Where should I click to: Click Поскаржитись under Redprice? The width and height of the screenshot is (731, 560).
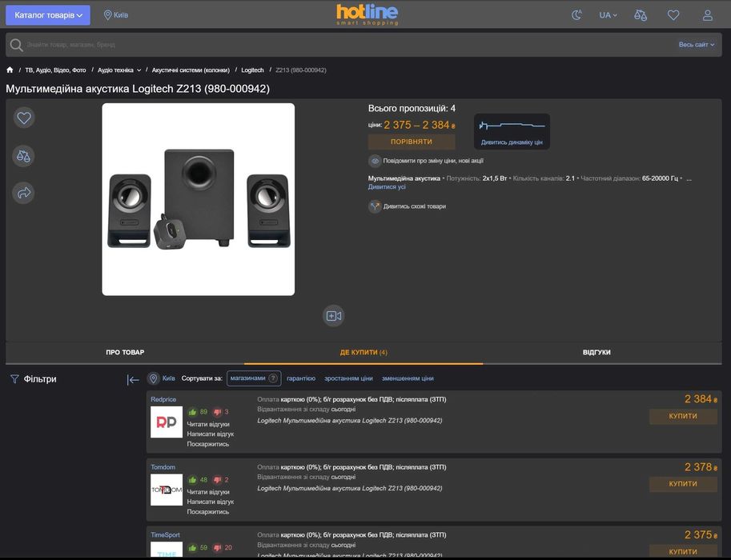[208, 444]
